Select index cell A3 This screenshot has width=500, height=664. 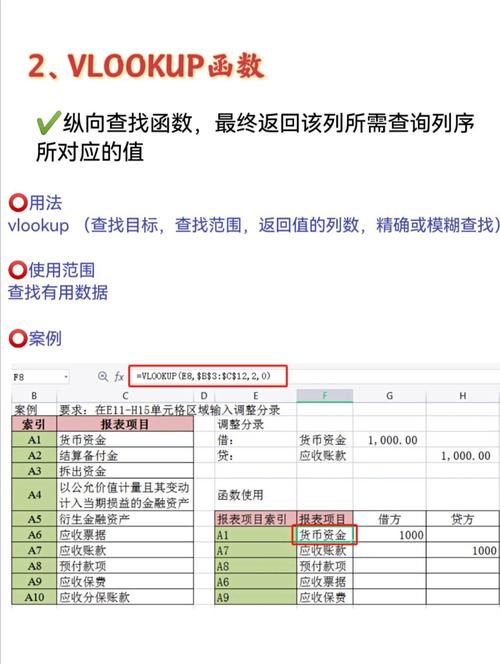pos(34,471)
